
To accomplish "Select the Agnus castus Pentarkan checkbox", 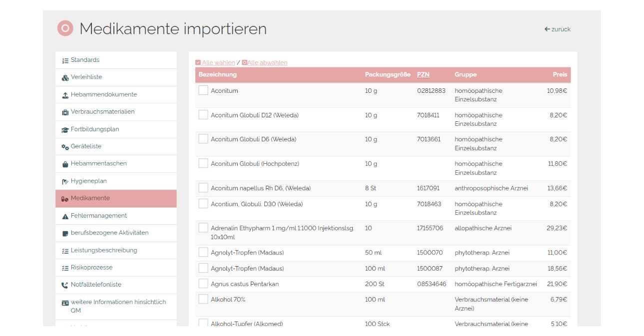I will click(203, 284).
